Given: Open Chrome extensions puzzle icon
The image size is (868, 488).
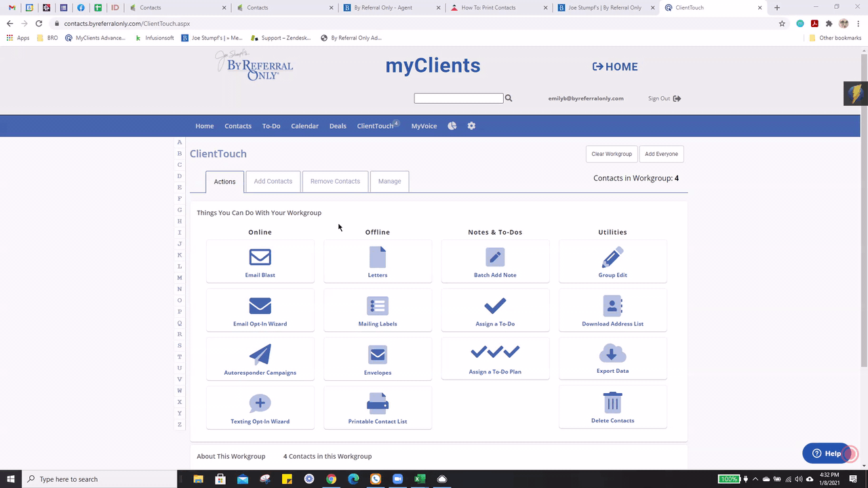Looking at the screenshot, I should tap(829, 23).
